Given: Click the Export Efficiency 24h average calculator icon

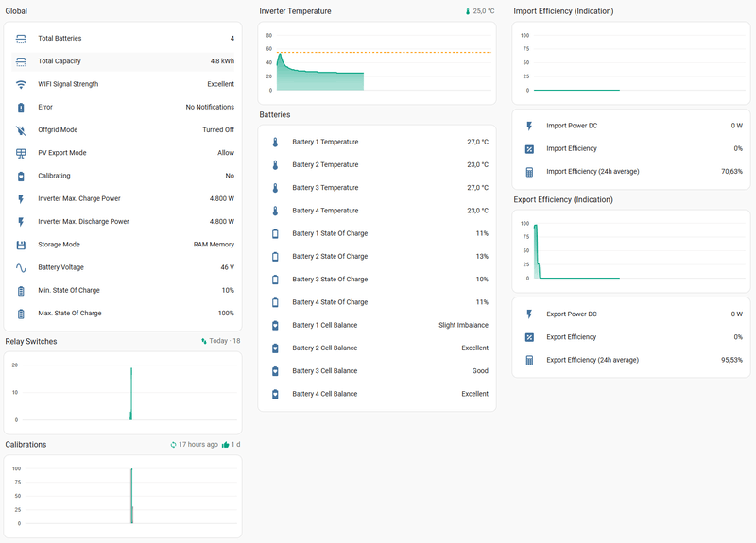Looking at the screenshot, I should [529, 360].
